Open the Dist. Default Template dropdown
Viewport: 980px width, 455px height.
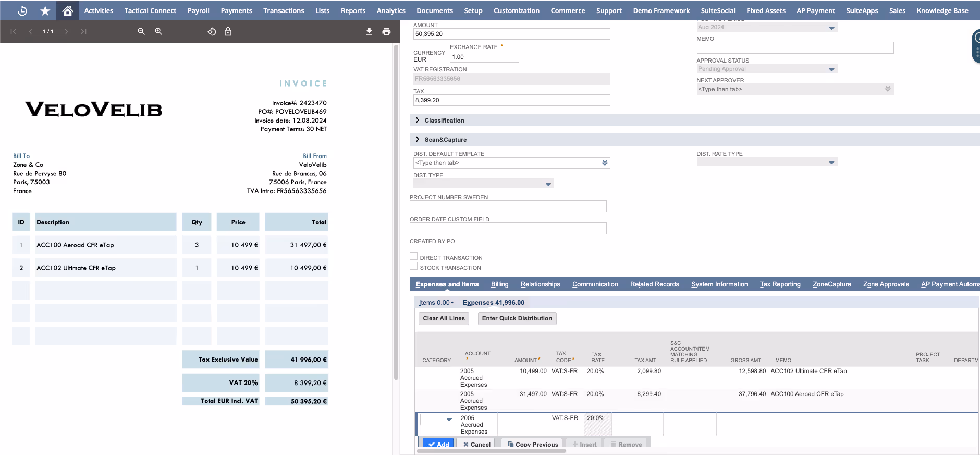[605, 163]
